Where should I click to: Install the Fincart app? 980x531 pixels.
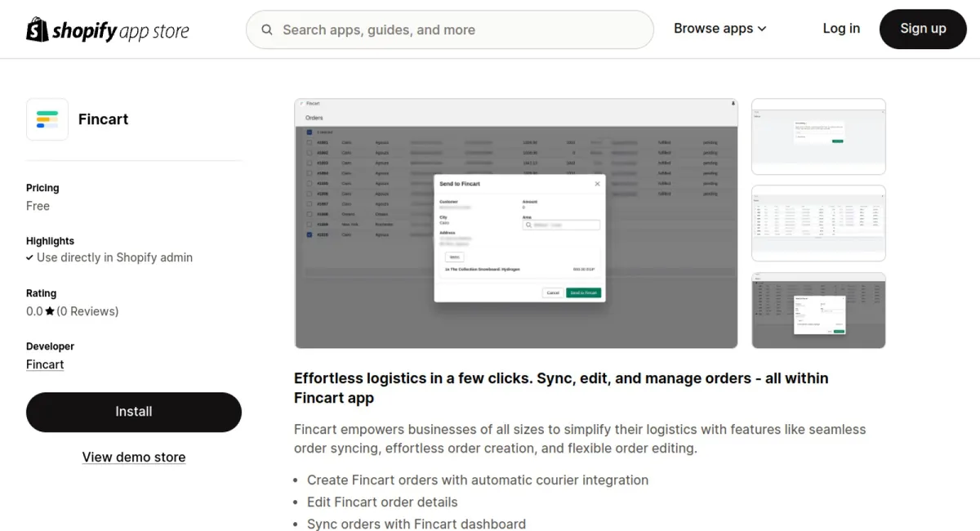134,412
